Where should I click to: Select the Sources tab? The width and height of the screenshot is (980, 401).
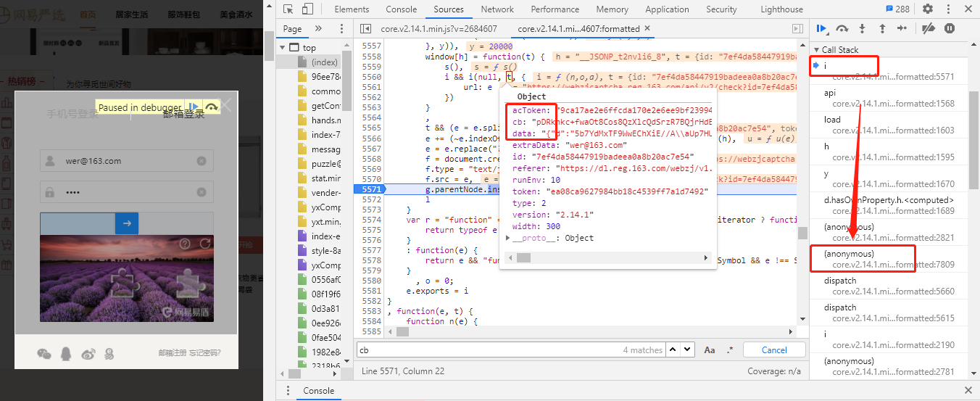pyautogui.click(x=449, y=9)
